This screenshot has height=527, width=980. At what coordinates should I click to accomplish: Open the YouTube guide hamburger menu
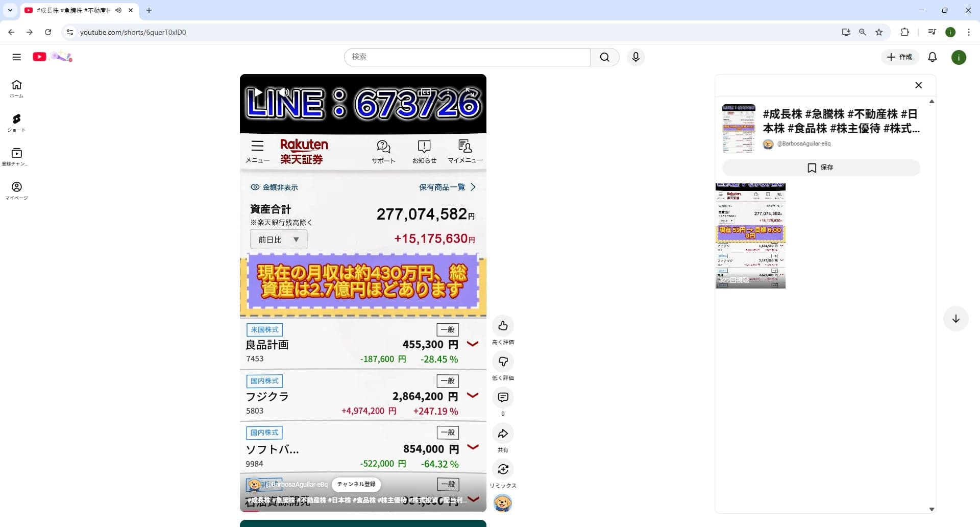pyautogui.click(x=17, y=57)
